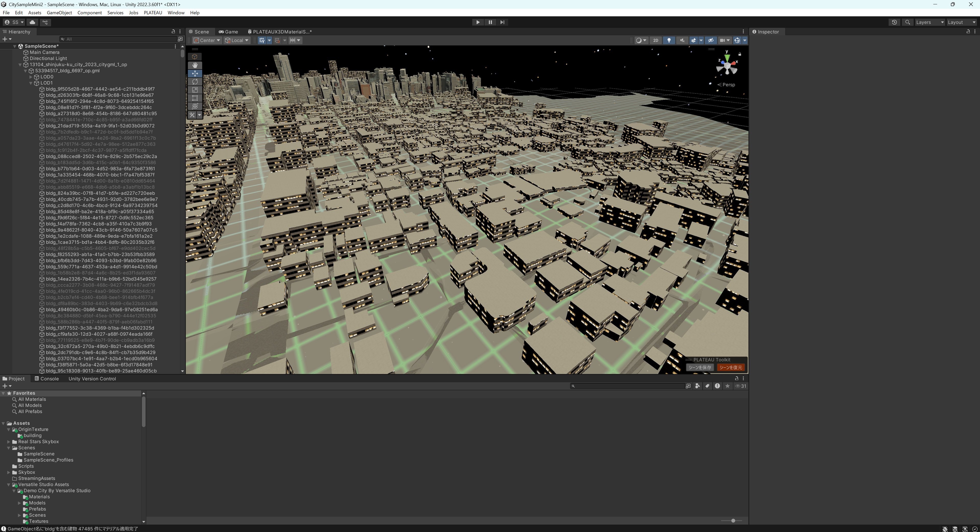The height and width of the screenshot is (532, 980).
Task: Click the シーンを復元 button in PLATEAU Toolkit
Action: click(x=731, y=368)
